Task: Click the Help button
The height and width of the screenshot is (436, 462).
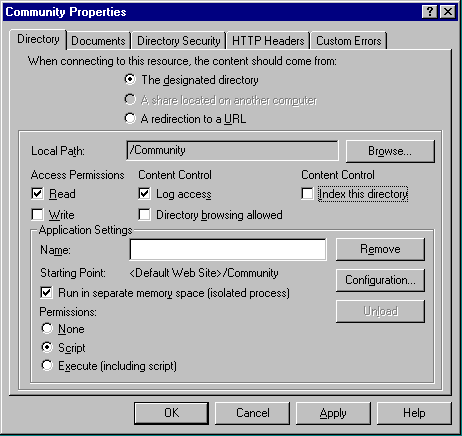Action: 414,413
